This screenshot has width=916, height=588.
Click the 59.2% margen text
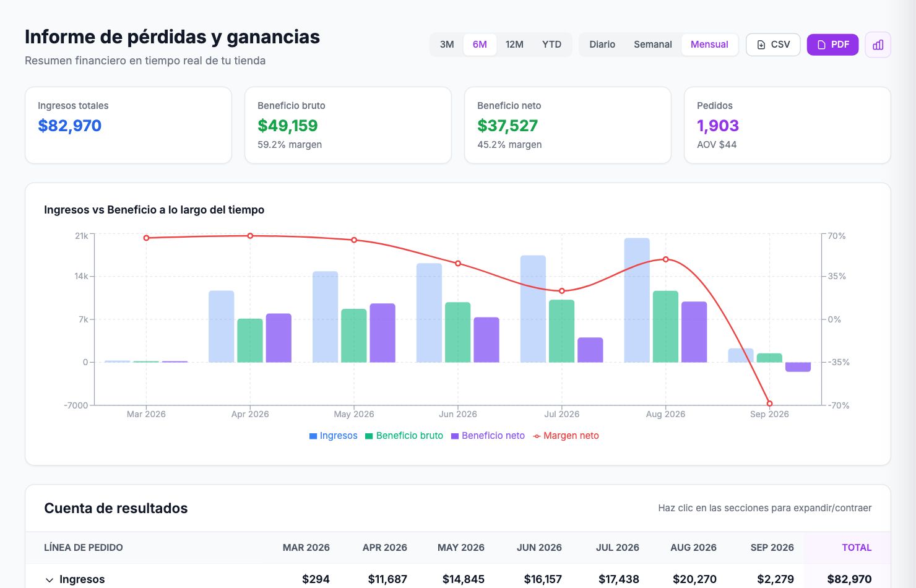pyautogui.click(x=290, y=145)
